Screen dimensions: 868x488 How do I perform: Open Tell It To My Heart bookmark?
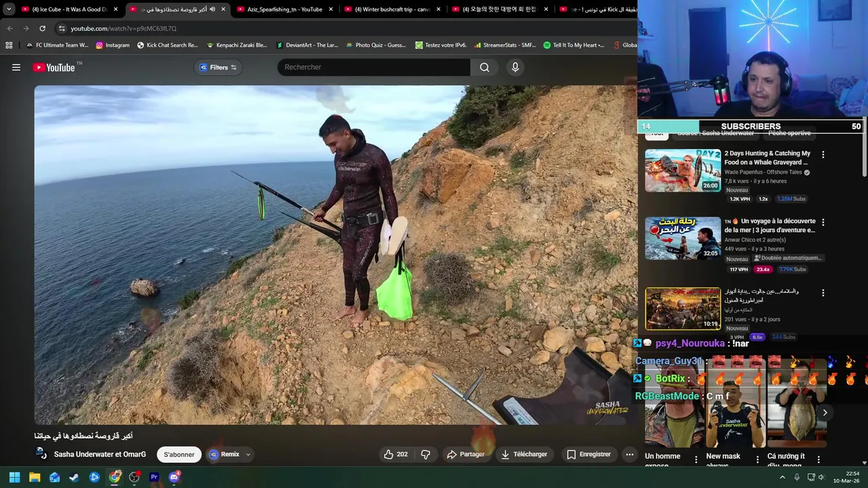574,45
